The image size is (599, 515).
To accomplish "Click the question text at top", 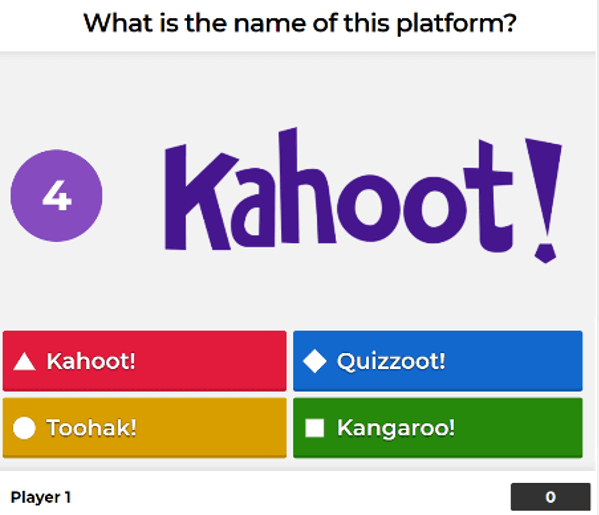I will pyautogui.click(x=300, y=23).
